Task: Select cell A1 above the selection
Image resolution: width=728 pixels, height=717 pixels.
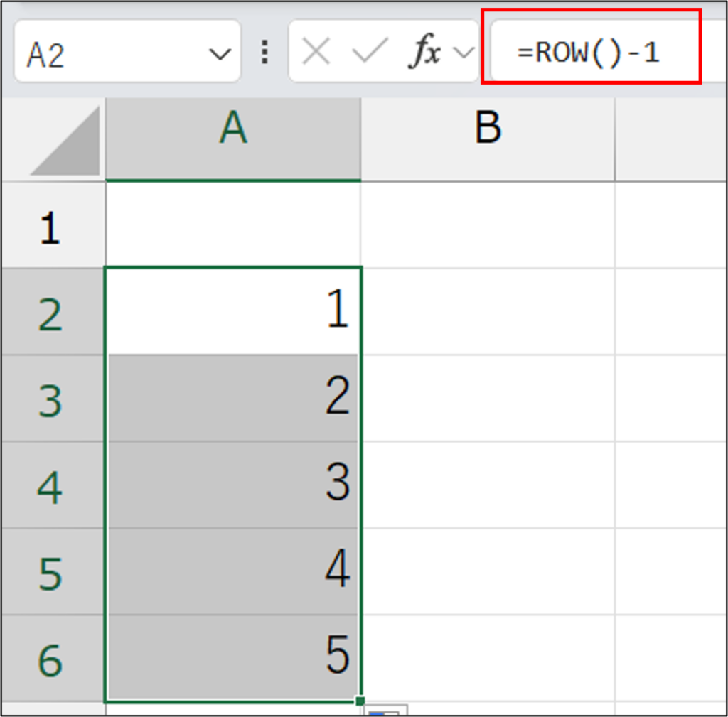Action: (x=233, y=226)
